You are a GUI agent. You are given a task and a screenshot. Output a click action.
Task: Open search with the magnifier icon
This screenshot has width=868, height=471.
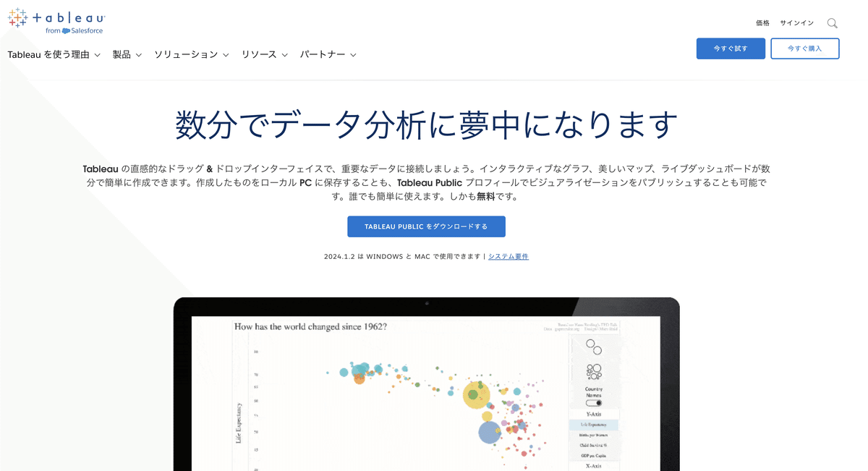point(831,22)
